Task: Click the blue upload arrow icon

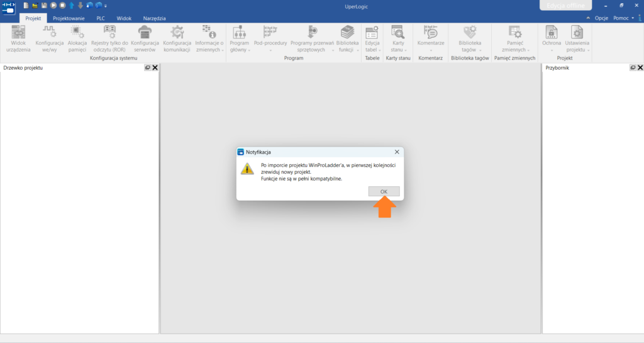Action: 72,6
